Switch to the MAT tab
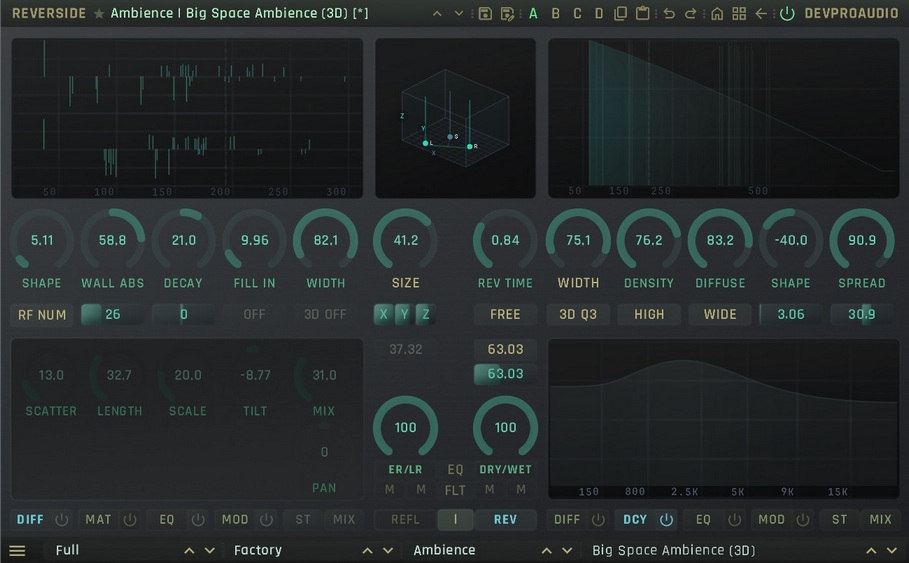The width and height of the screenshot is (909, 563). (98, 520)
